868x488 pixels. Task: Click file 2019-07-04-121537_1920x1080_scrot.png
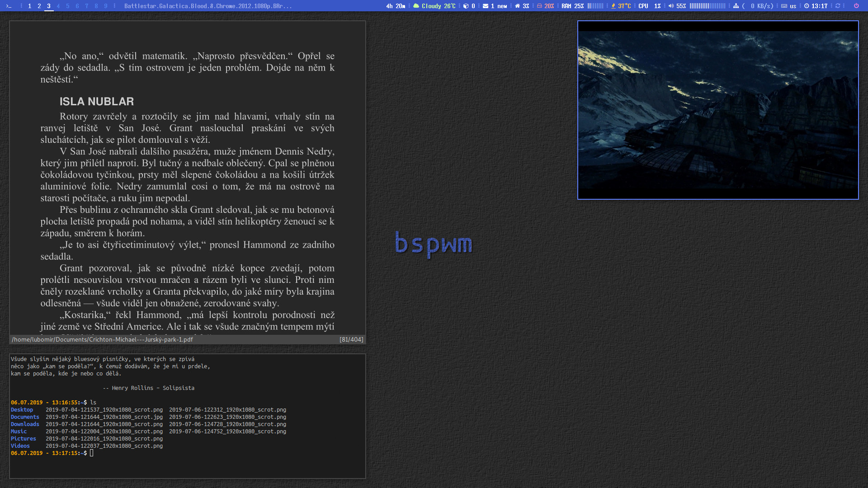(x=104, y=410)
